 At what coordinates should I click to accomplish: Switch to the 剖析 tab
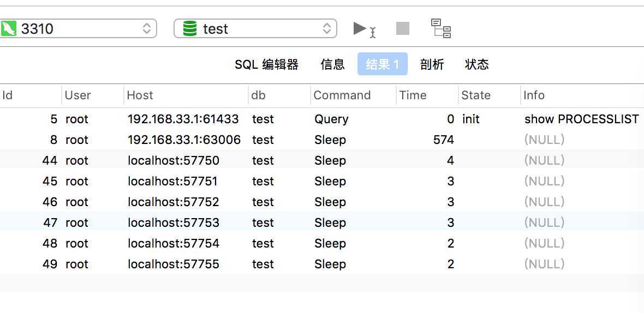[432, 64]
